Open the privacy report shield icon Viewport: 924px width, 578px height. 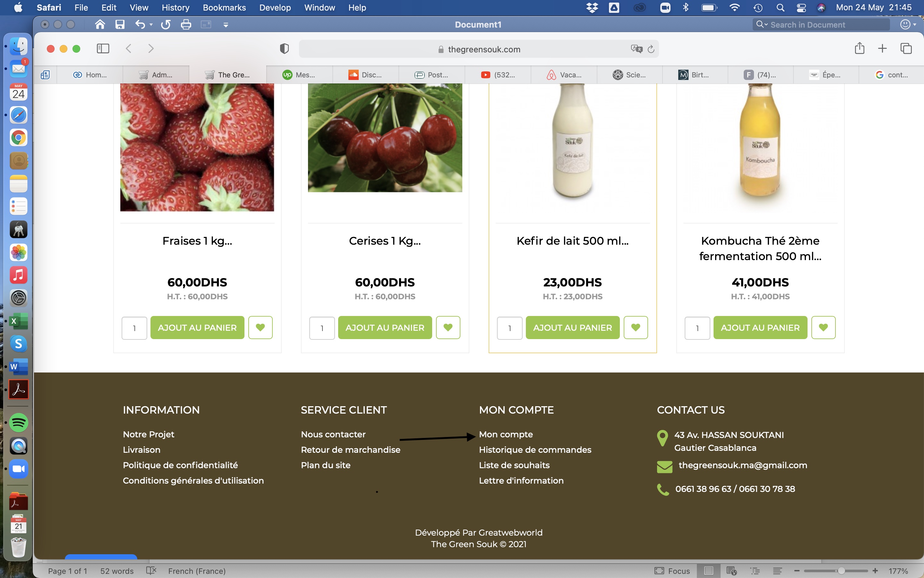284,48
